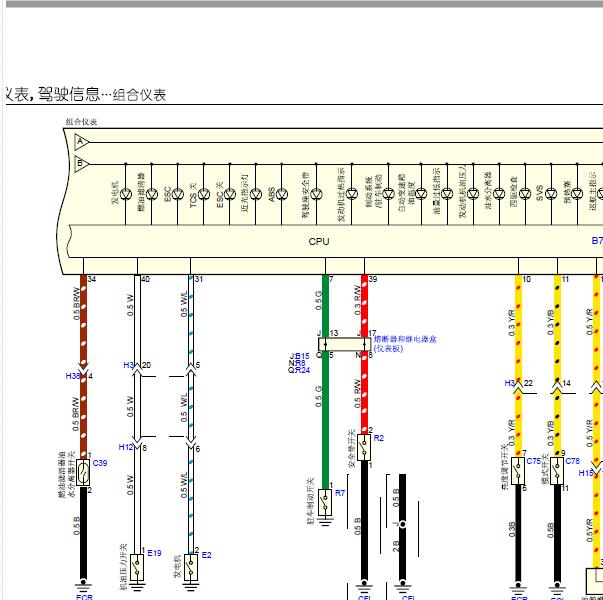Screen dimensions: 603x600
Task: Click the 组合仪表 component label
Action: click(x=82, y=122)
